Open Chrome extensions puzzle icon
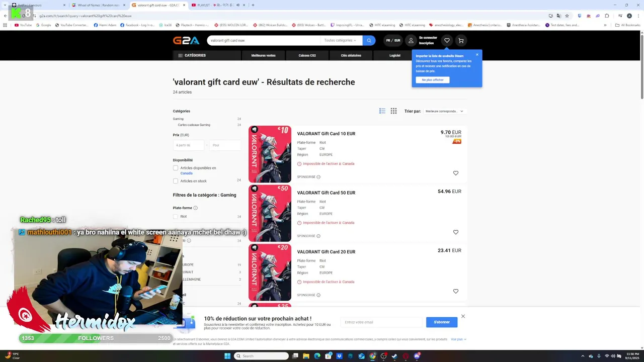This screenshot has width=644, height=362. (x=607, y=16)
